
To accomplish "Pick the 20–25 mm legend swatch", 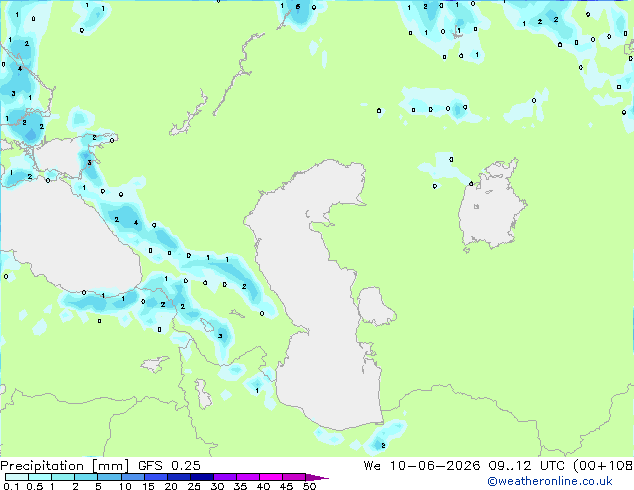I will click(178, 477).
